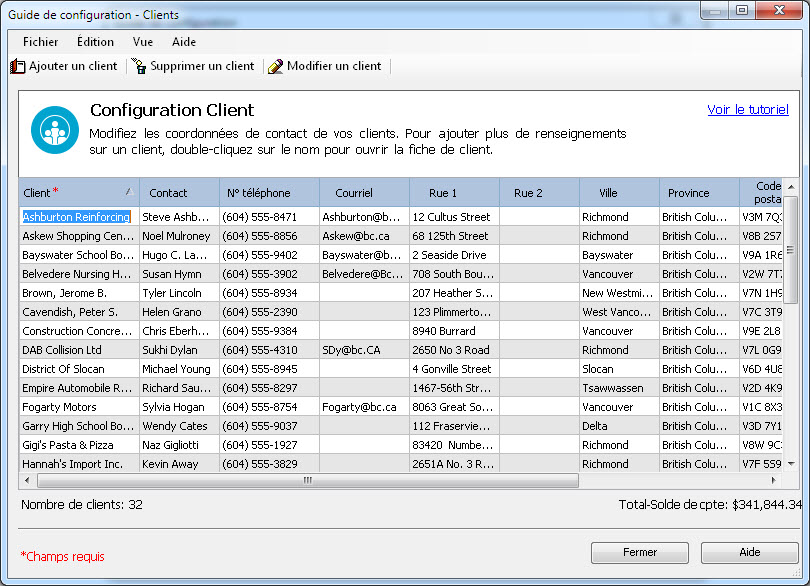Open the Aide menu
Screen dimensions: 810x586
[x=184, y=42]
